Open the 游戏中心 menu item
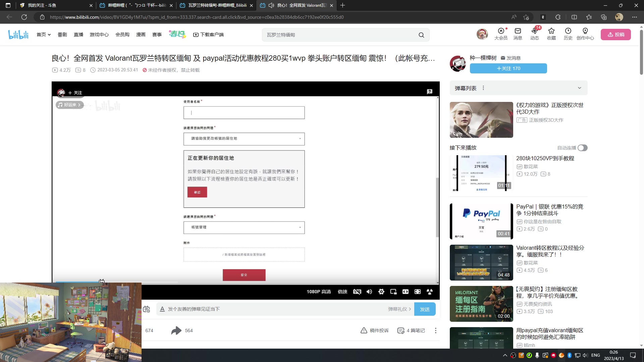This screenshot has height=362, width=644. (x=99, y=35)
